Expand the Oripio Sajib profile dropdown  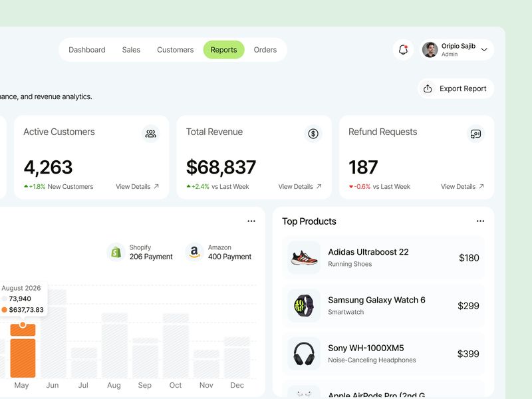[485, 49]
